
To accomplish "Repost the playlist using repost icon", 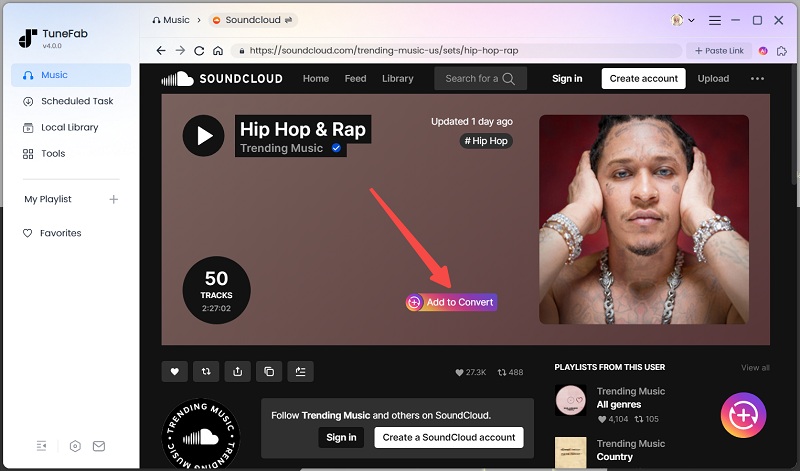I will (x=206, y=371).
